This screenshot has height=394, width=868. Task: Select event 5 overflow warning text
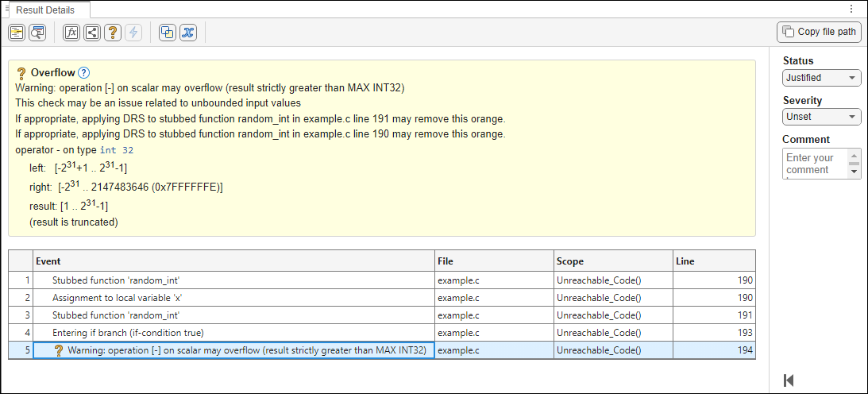click(x=247, y=351)
